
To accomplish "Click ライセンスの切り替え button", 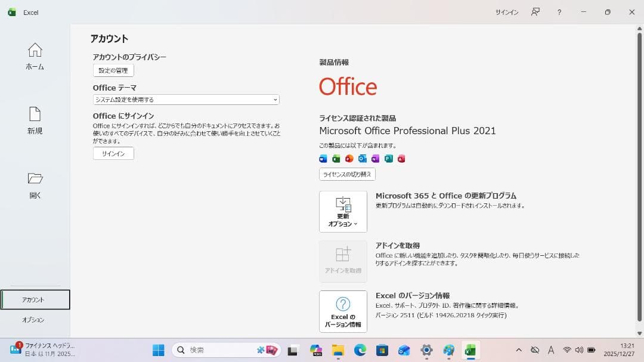I will (346, 174).
